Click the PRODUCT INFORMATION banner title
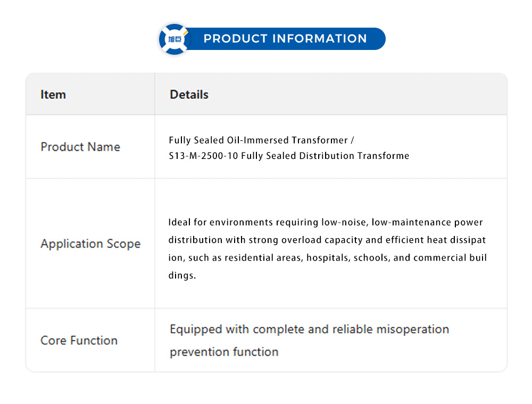This screenshot has height=404, width=532. coord(285,39)
